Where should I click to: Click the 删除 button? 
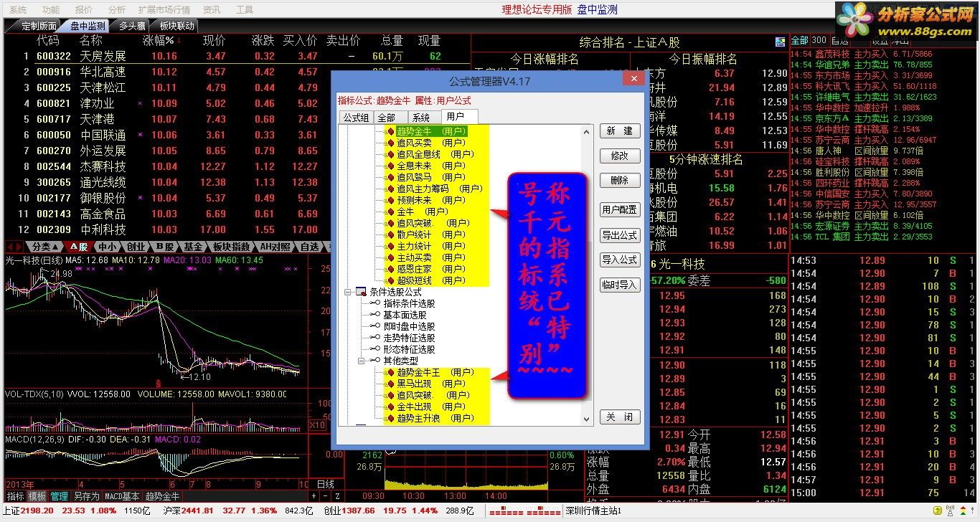pos(620,181)
